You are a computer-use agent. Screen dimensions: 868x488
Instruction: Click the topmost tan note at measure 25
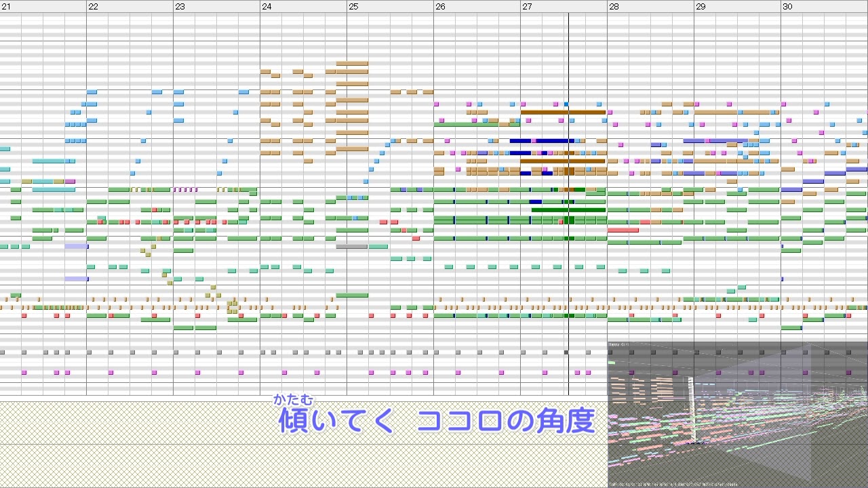click(352, 63)
